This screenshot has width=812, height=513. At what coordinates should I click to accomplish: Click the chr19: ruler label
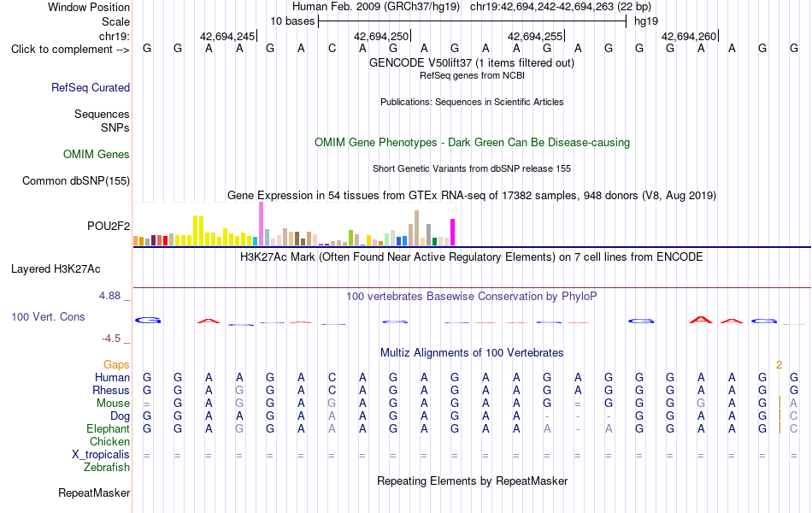[115, 36]
